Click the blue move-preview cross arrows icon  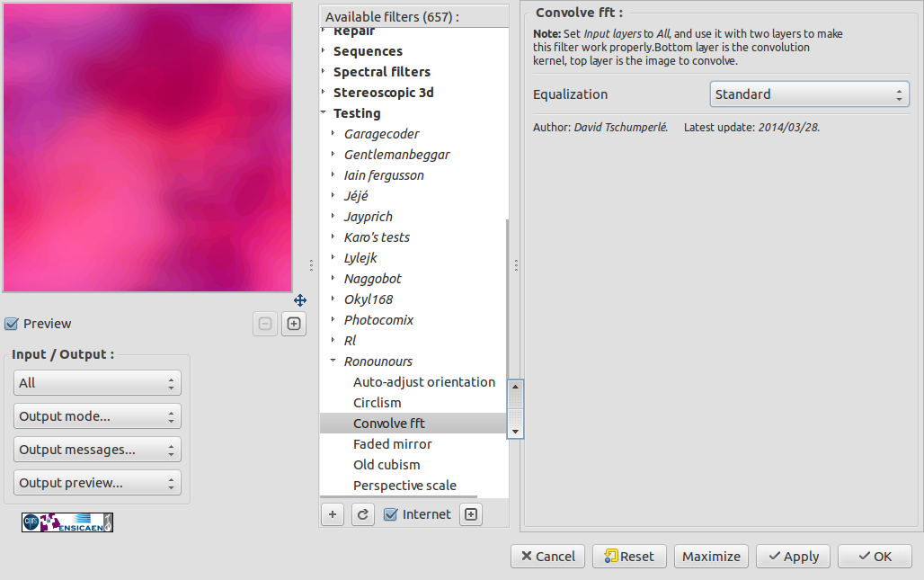[300, 300]
